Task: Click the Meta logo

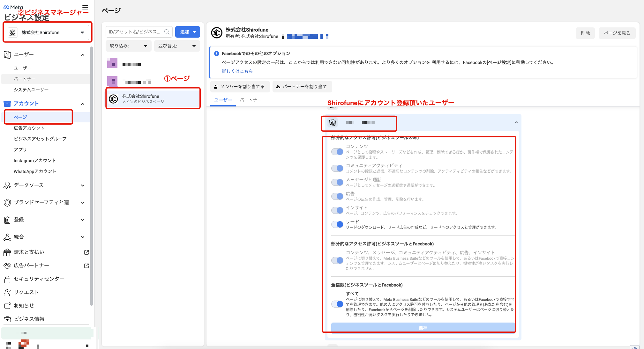Action: point(13,7)
